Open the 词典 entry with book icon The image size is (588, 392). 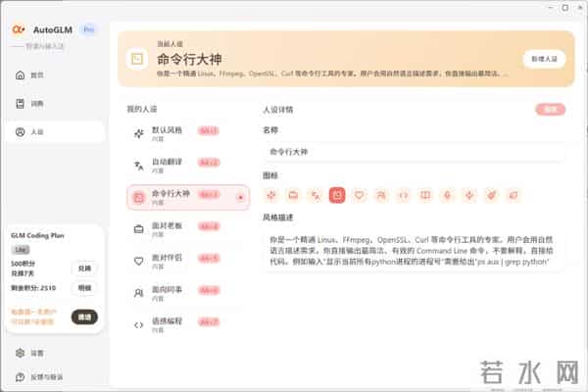coord(55,104)
